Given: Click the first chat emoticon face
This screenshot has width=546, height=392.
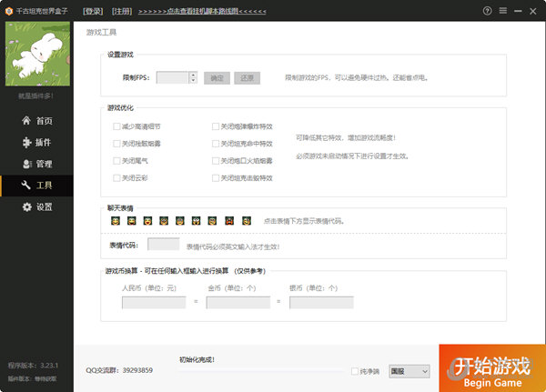Looking at the screenshot, I should point(116,221).
